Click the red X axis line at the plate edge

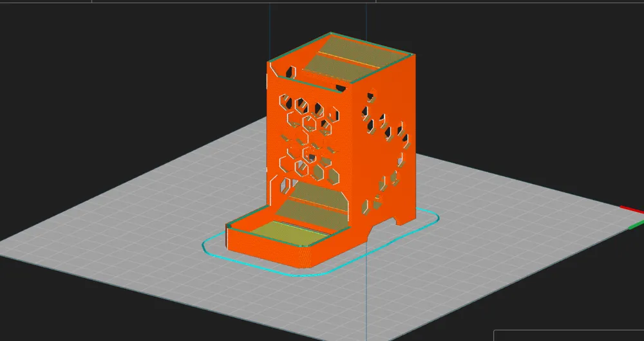pyautogui.click(x=632, y=209)
